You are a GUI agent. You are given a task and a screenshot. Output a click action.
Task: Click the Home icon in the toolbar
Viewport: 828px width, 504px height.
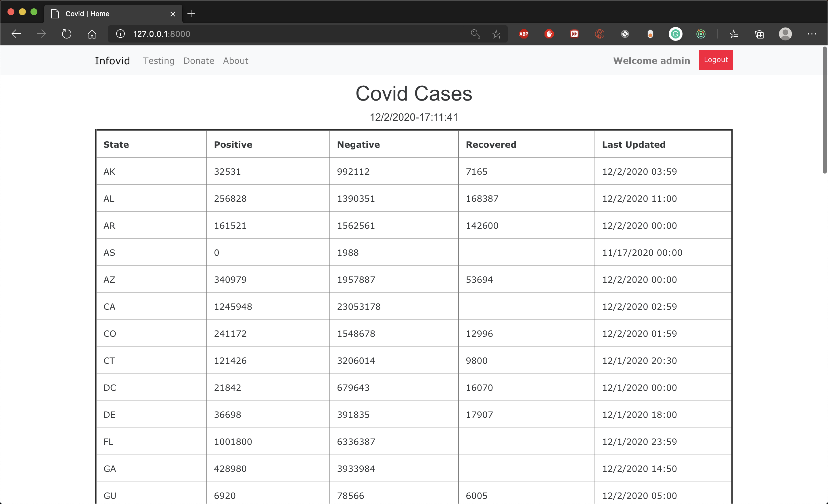(x=91, y=34)
